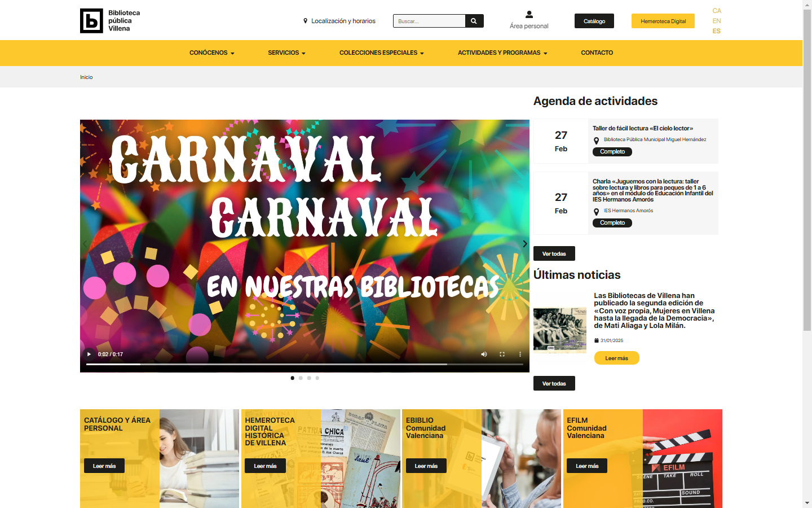Expand the Servicios dropdown

tap(286, 53)
